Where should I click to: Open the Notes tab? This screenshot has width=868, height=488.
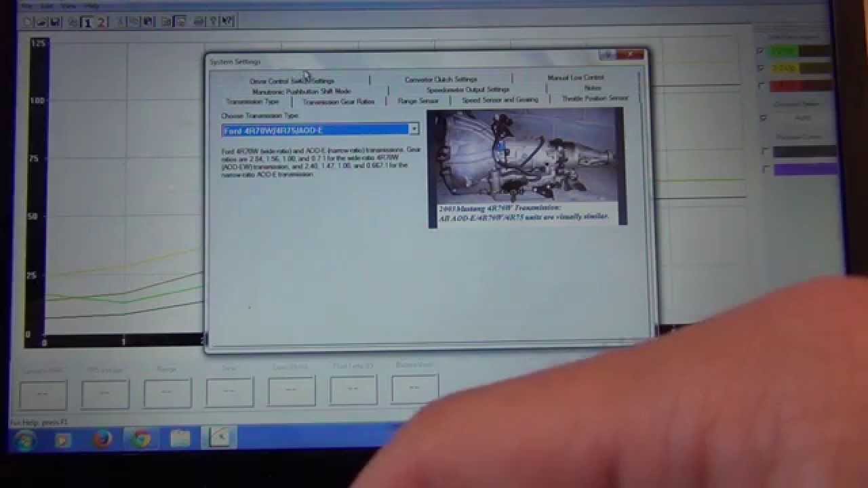[593, 88]
